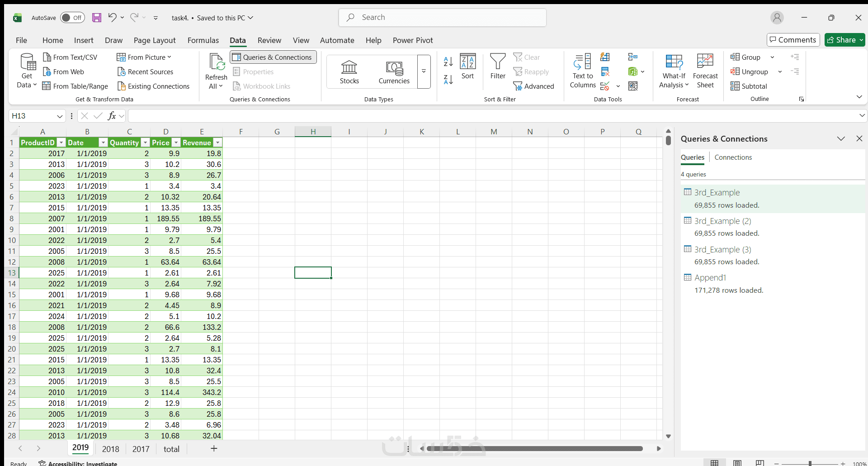Open Recent Sources
Screen dimensions: 868x466
point(145,71)
